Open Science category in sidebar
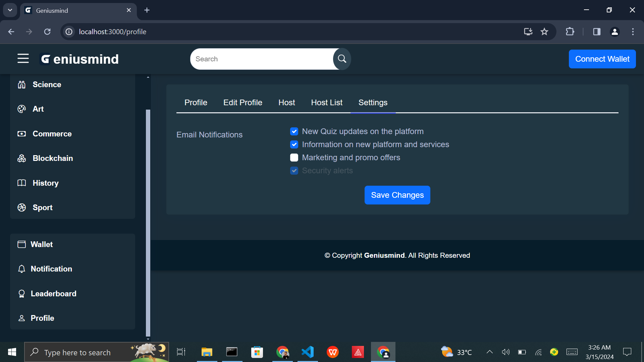Screen dimensions: 644x362 [47, 84]
